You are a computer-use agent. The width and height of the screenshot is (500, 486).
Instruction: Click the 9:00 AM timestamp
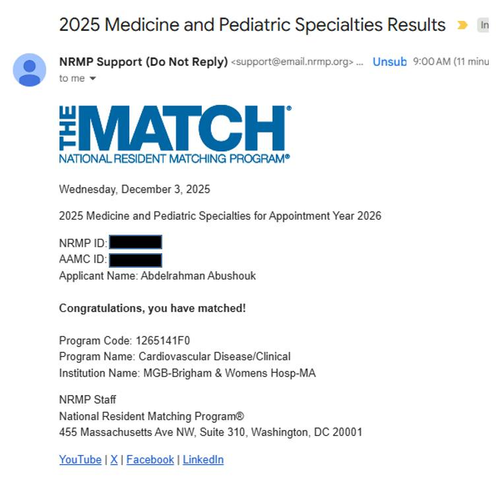point(431,62)
